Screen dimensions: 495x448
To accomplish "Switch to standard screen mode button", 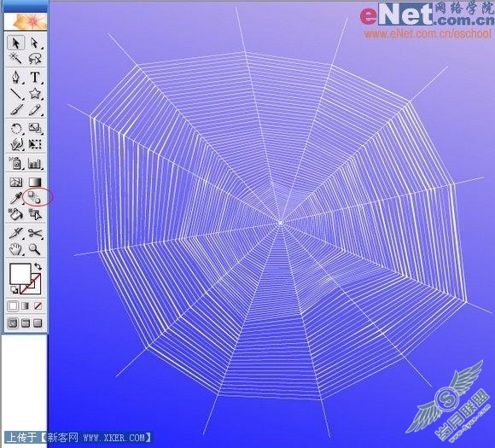I will 13,323.
